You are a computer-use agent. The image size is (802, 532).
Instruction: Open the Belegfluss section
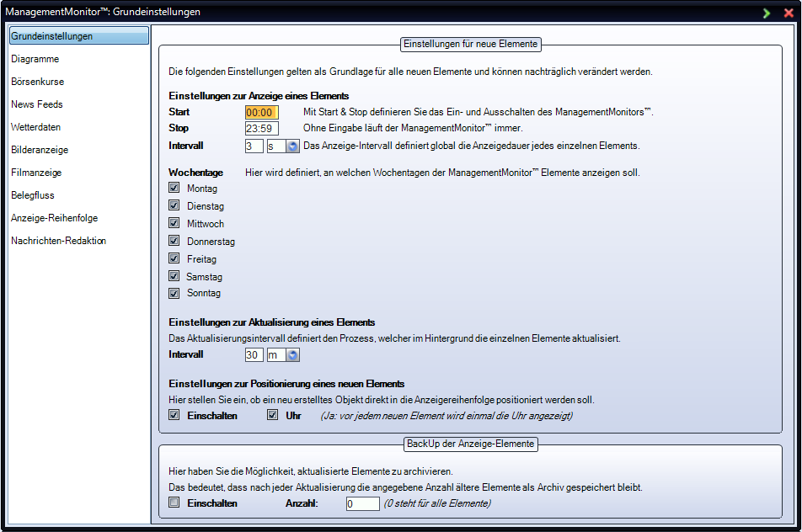click(33, 195)
